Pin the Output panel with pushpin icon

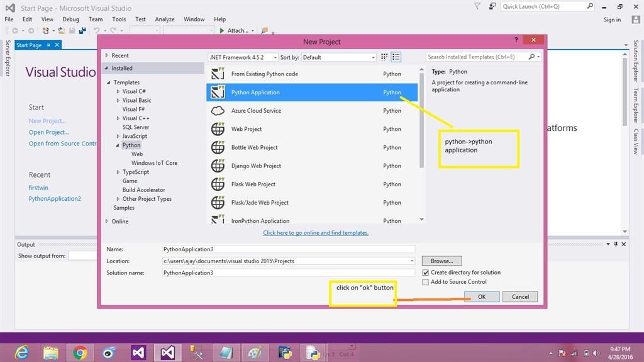point(616,244)
